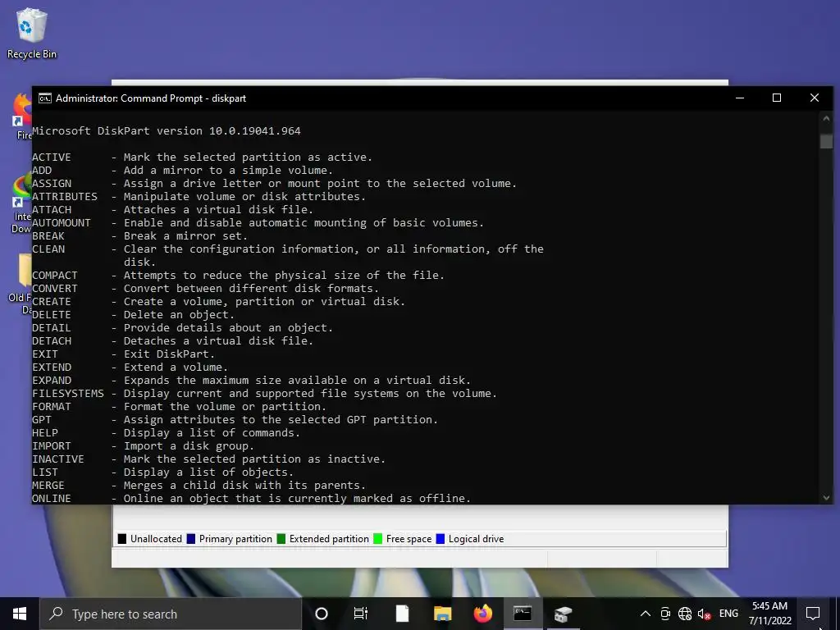The width and height of the screenshot is (840, 630).
Task: Click the Primary partition legend swatch
Action: [190, 539]
